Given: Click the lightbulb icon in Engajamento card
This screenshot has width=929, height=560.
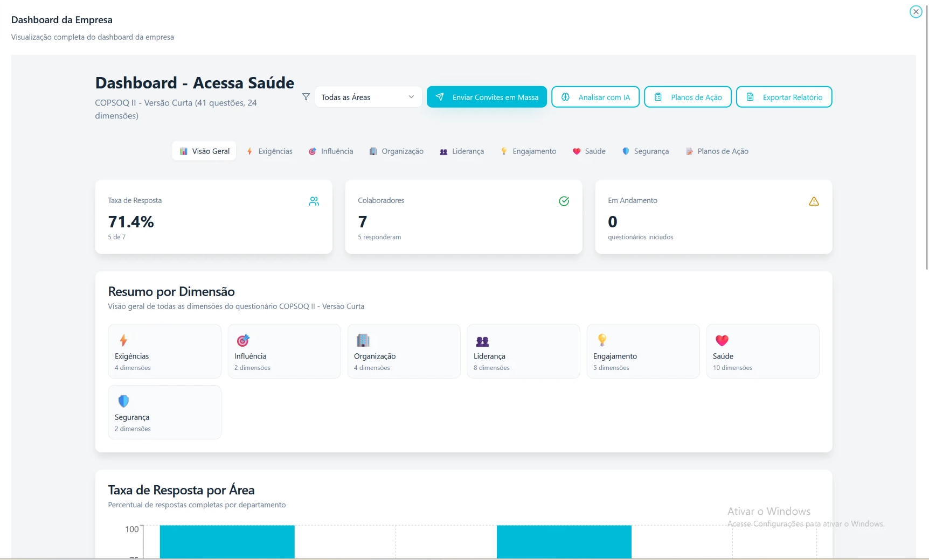Looking at the screenshot, I should click(x=602, y=340).
